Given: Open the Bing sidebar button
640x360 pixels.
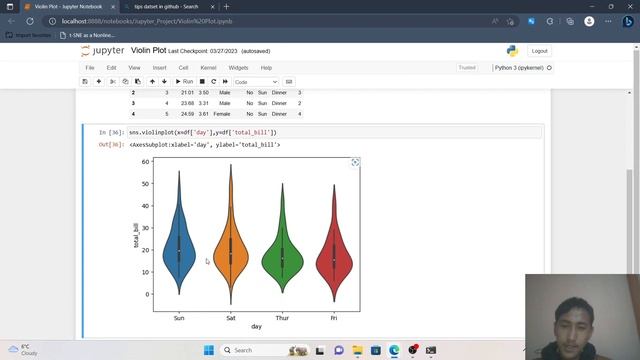Looking at the screenshot, I should (628, 21).
